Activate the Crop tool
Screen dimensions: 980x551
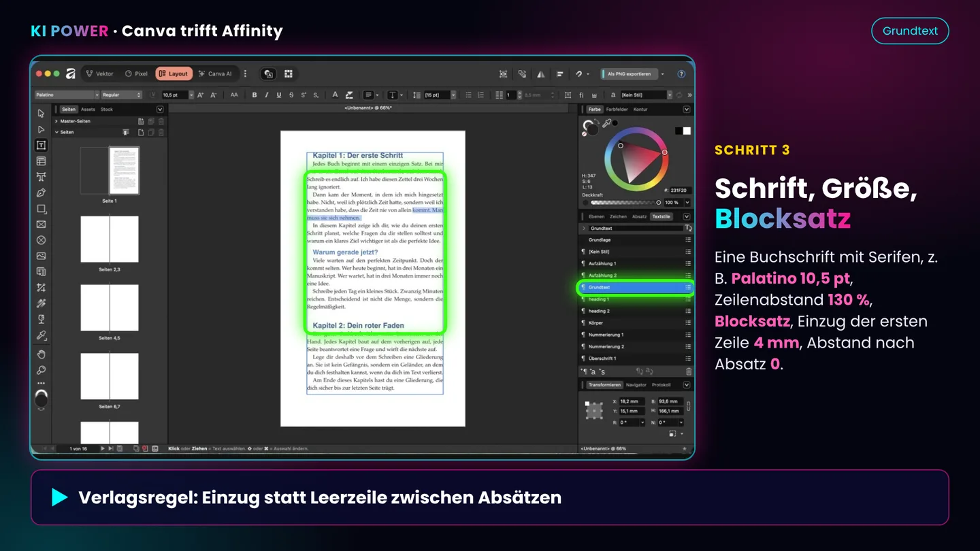[x=41, y=288]
